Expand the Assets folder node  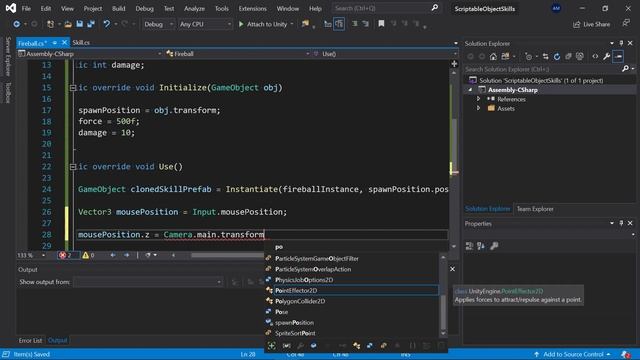point(478,108)
